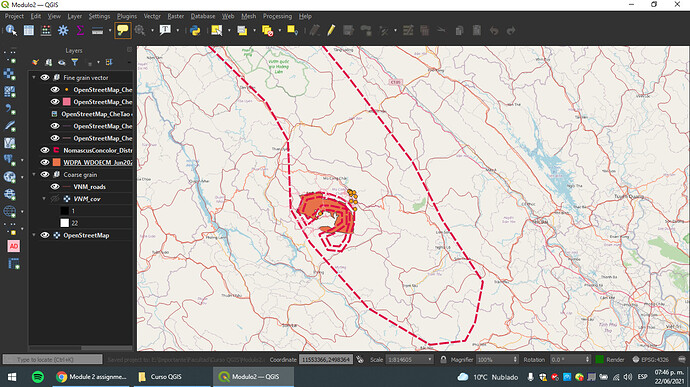
Task: Activate the Map Tips speech bubble icon
Action: (x=123, y=30)
